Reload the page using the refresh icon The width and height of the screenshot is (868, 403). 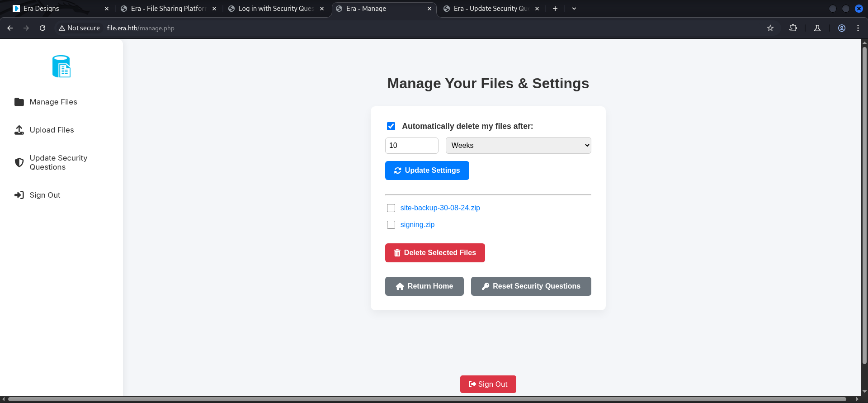coord(42,28)
